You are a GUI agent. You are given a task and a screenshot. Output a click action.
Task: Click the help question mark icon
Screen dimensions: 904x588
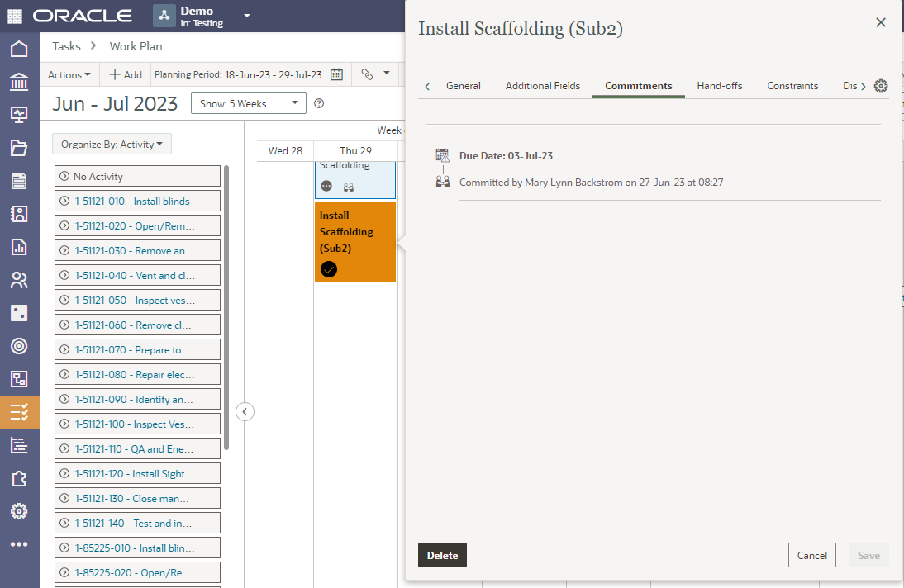point(319,103)
